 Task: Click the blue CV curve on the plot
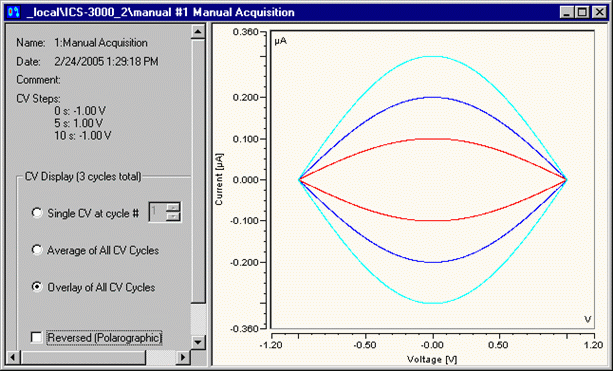tap(433, 97)
